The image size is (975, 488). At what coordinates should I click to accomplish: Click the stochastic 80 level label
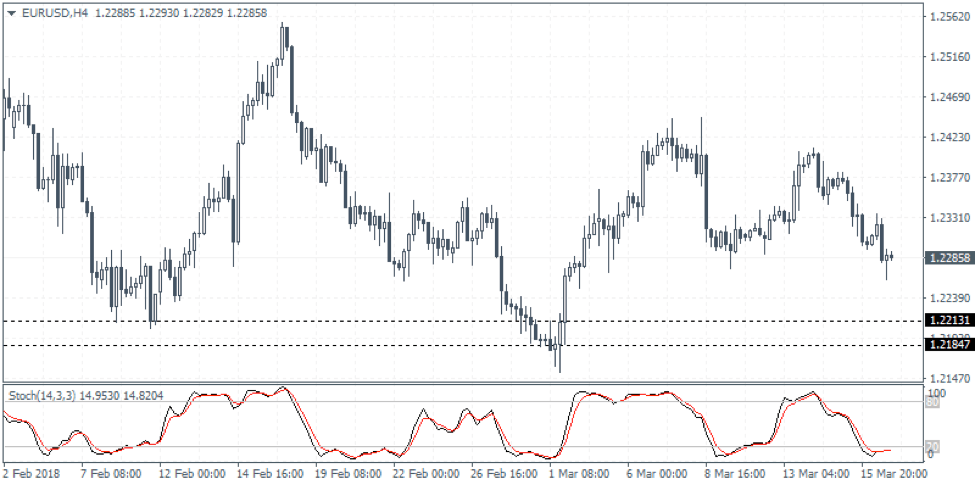pyautogui.click(x=934, y=404)
